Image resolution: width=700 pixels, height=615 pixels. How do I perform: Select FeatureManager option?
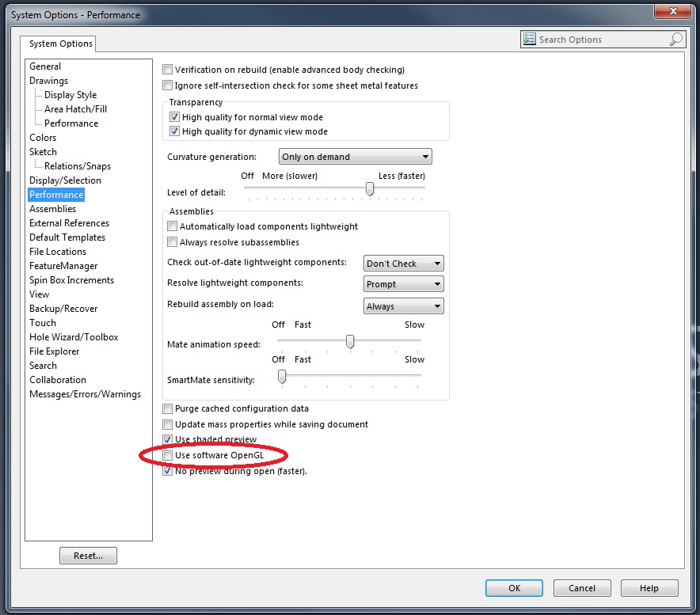(63, 266)
